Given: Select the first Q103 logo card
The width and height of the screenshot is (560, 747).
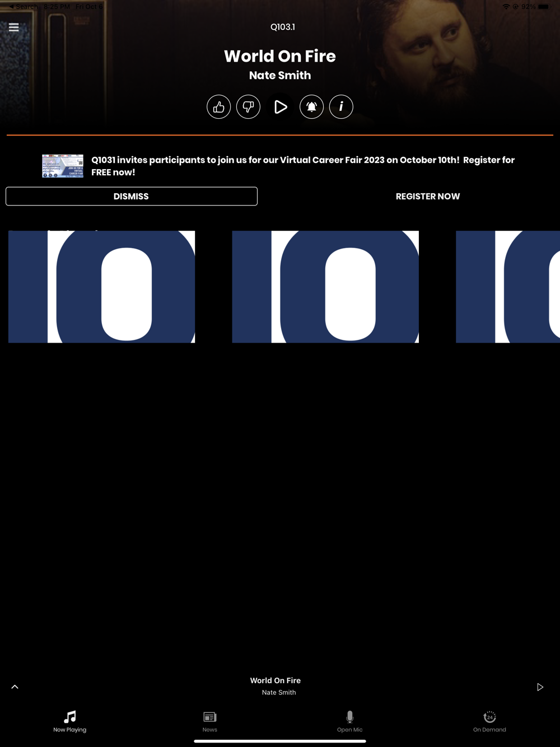Looking at the screenshot, I should tap(101, 287).
